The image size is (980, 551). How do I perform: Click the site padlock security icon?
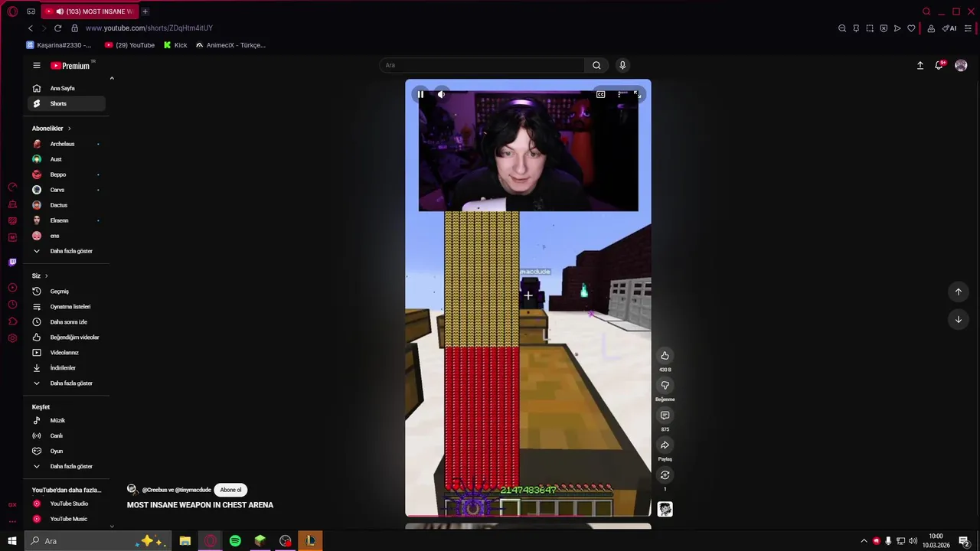point(74,28)
